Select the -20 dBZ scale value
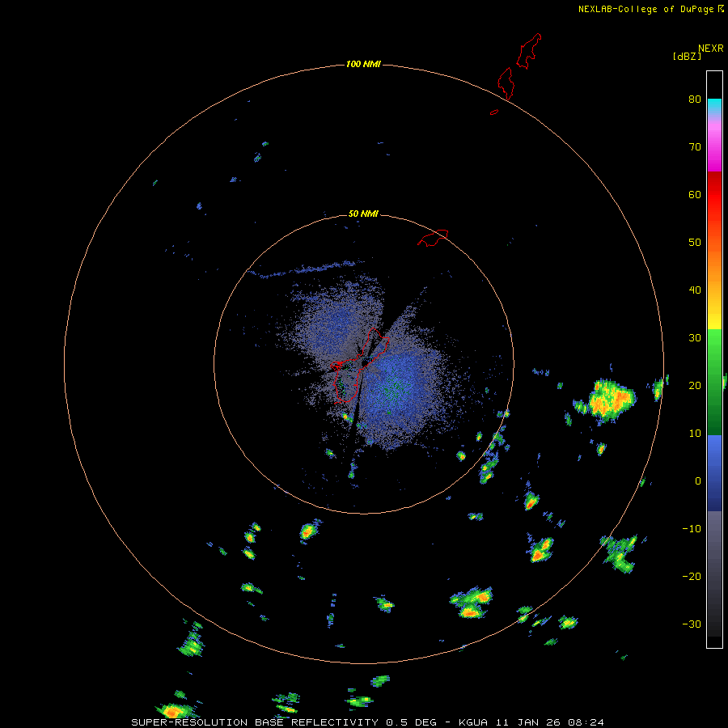 (x=692, y=577)
